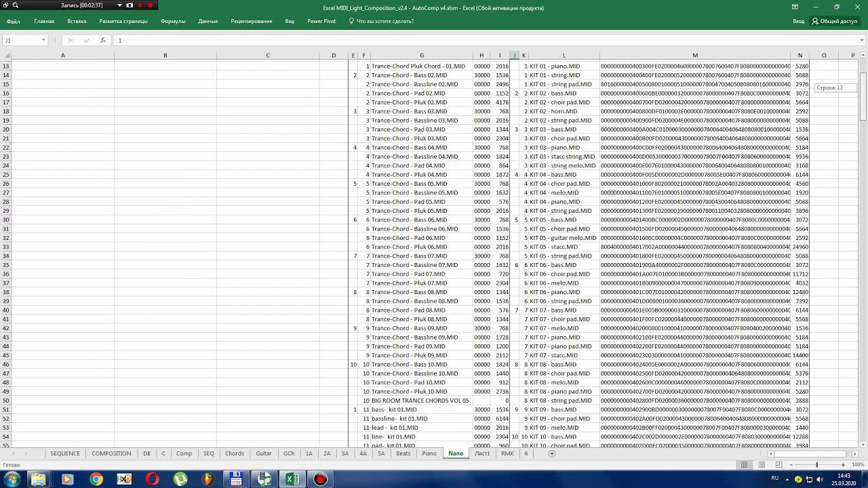Click the magnifier icon in the recording bar

point(15,5)
